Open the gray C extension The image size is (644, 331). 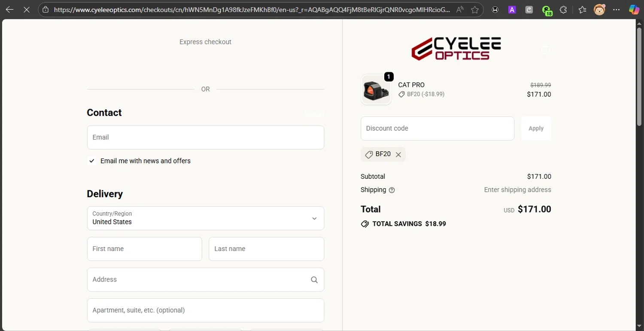point(529,9)
